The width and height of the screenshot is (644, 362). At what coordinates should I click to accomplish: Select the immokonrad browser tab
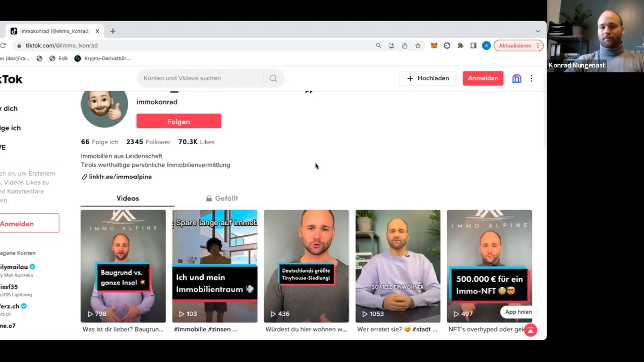55,31
